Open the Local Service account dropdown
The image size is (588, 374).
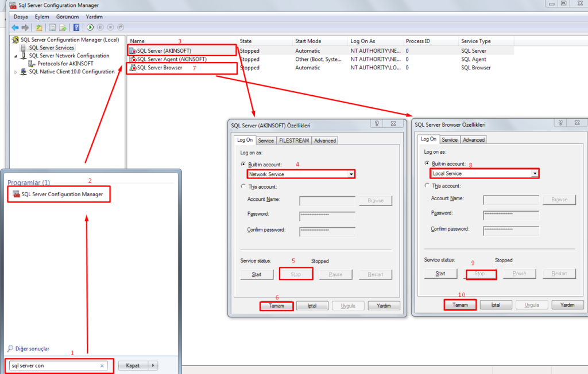click(535, 173)
